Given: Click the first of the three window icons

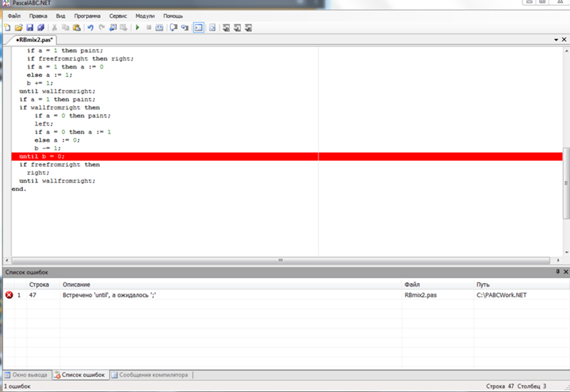Looking at the screenshot, I should [226, 28].
